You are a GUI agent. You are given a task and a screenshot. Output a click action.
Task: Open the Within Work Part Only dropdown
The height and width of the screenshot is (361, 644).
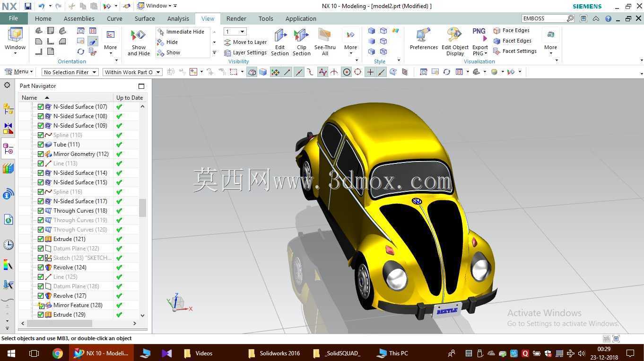pyautogui.click(x=132, y=72)
